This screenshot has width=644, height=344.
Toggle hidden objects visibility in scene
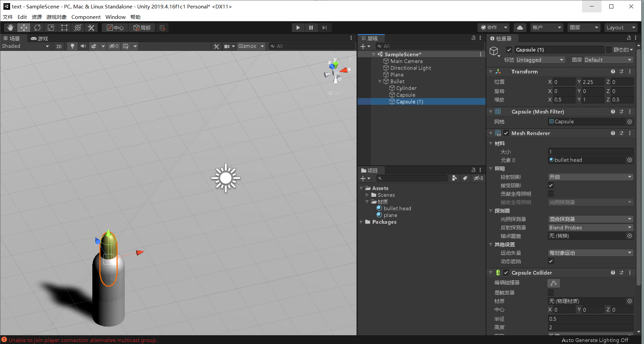point(114,46)
